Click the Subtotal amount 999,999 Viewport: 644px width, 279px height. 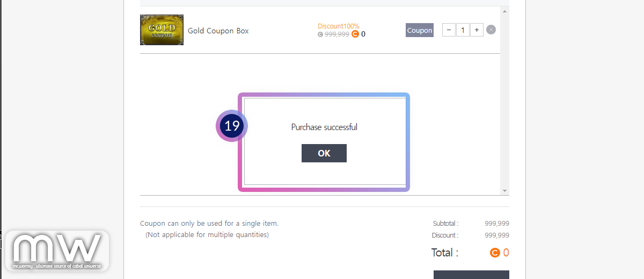[x=496, y=224]
